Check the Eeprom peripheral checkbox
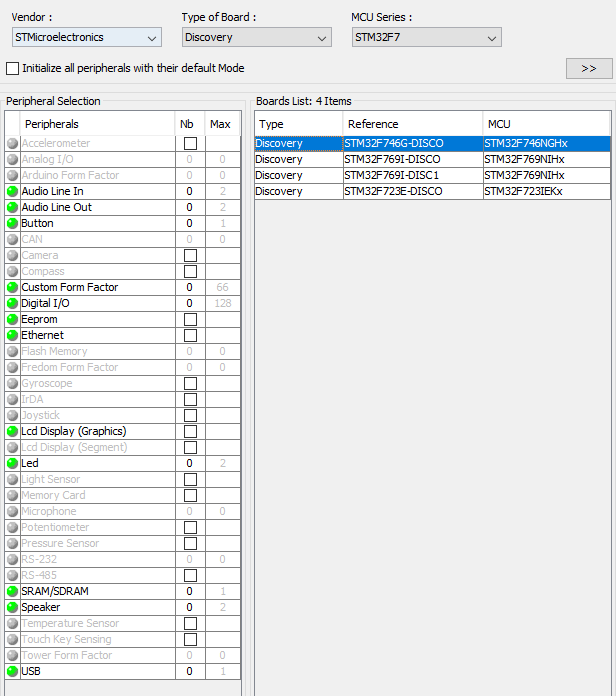The height and width of the screenshot is (696, 616). click(190, 320)
